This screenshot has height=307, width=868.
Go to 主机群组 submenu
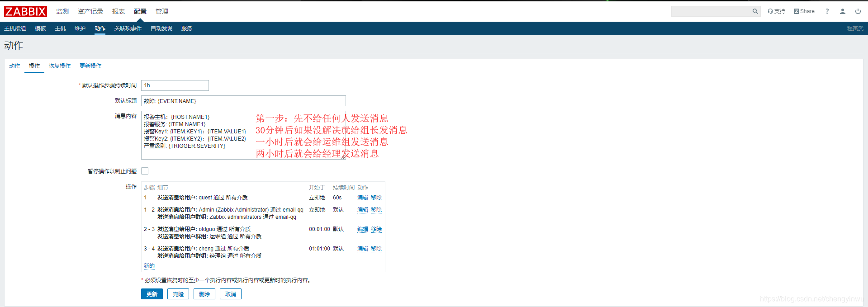click(x=15, y=28)
